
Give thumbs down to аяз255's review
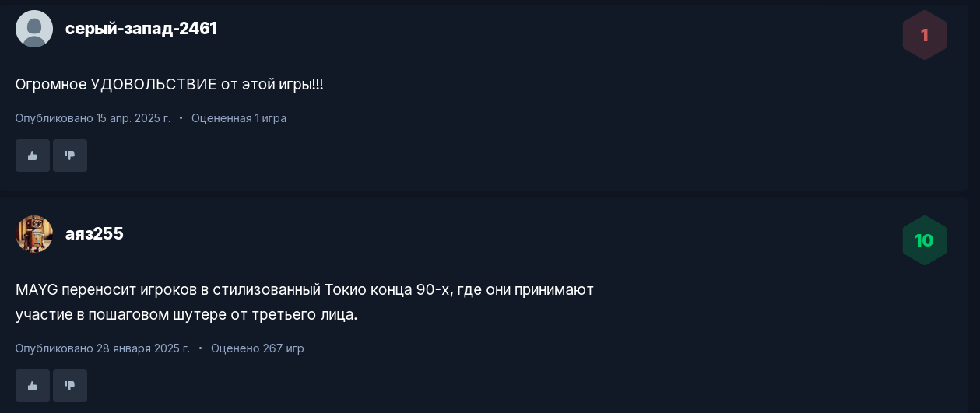(x=70, y=386)
